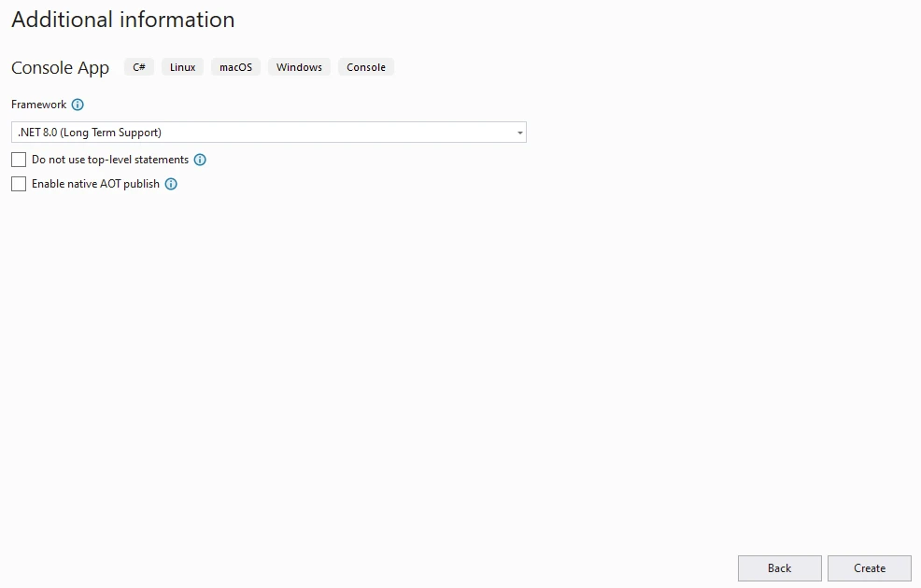Click the info icon next to Framework

click(x=78, y=105)
